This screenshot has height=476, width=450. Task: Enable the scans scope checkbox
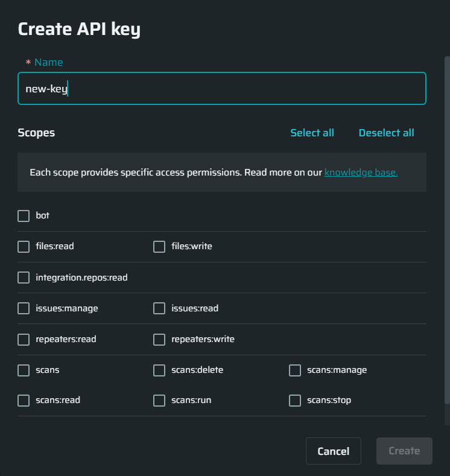(24, 370)
